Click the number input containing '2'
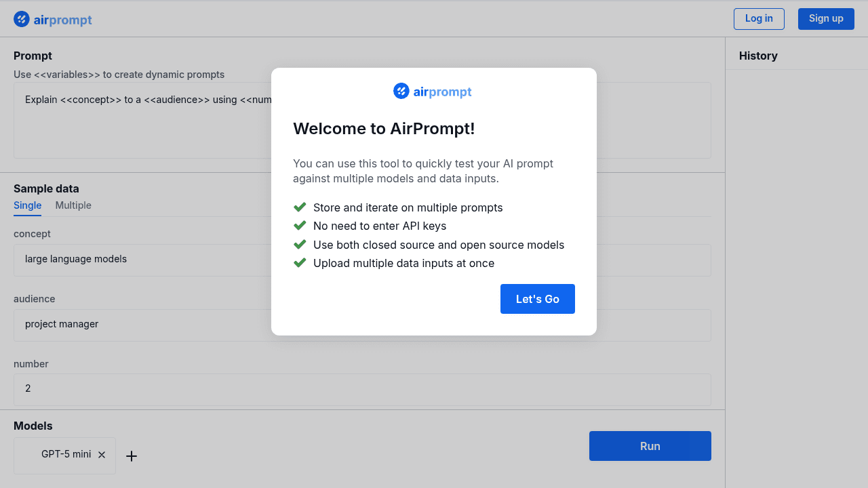The width and height of the screenshot is (868, 488). [x=203, y=389]
